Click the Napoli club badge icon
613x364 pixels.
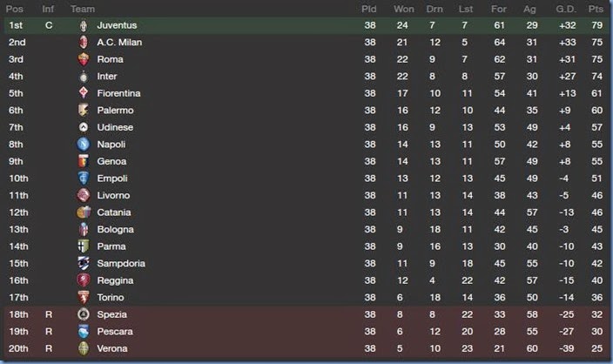pos(84,145)
